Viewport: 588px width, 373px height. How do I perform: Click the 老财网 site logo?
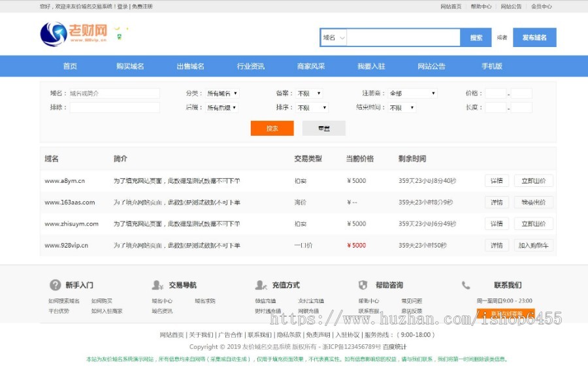coord(73,34)
